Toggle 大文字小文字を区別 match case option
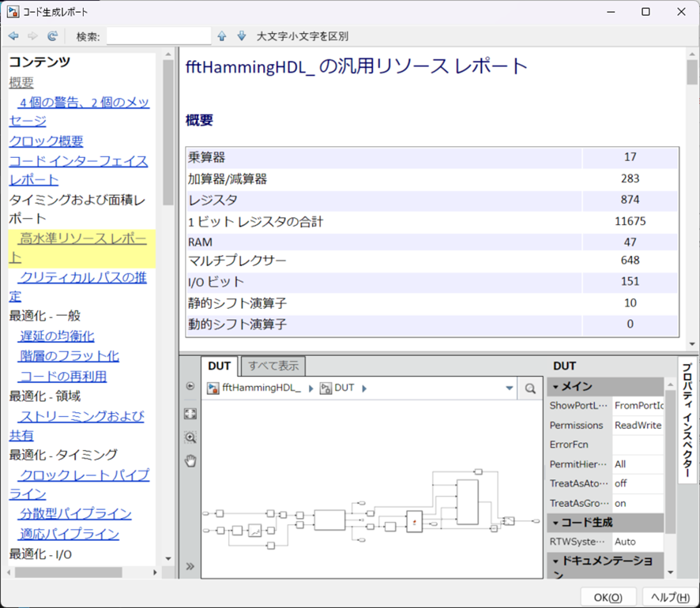This screenshot has width=700, height=608. tap(302, 36)
